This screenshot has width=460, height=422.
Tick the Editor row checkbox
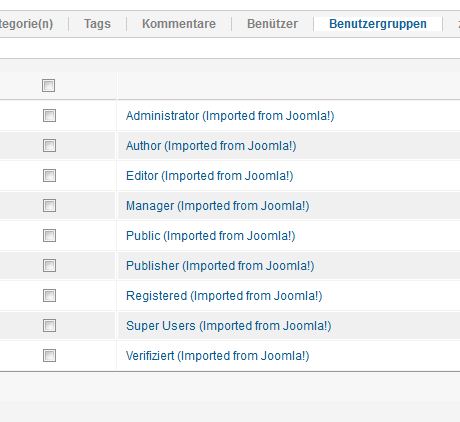coord(49,176)
